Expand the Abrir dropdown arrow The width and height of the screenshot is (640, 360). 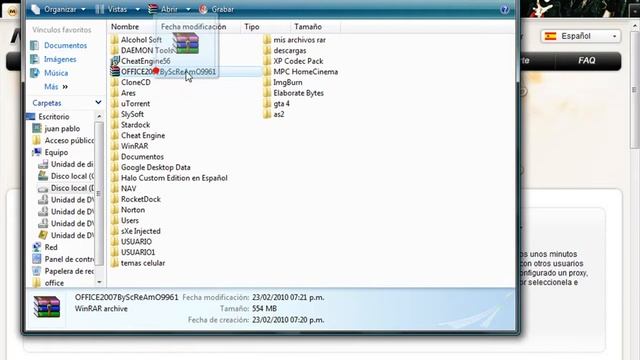click(188, 9)
